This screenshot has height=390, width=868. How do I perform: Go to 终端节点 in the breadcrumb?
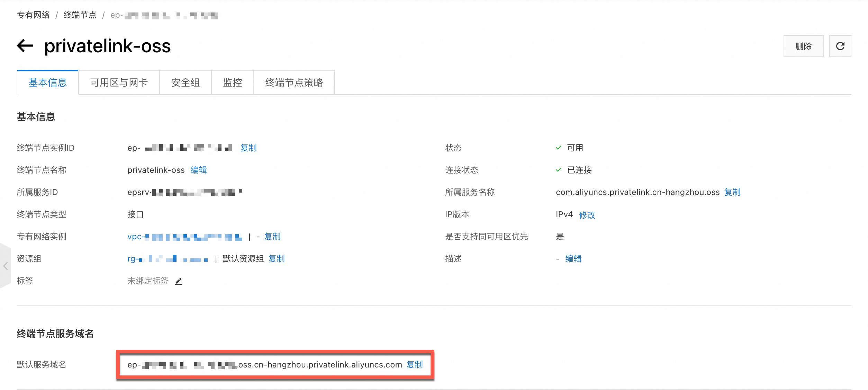[80, 15]
